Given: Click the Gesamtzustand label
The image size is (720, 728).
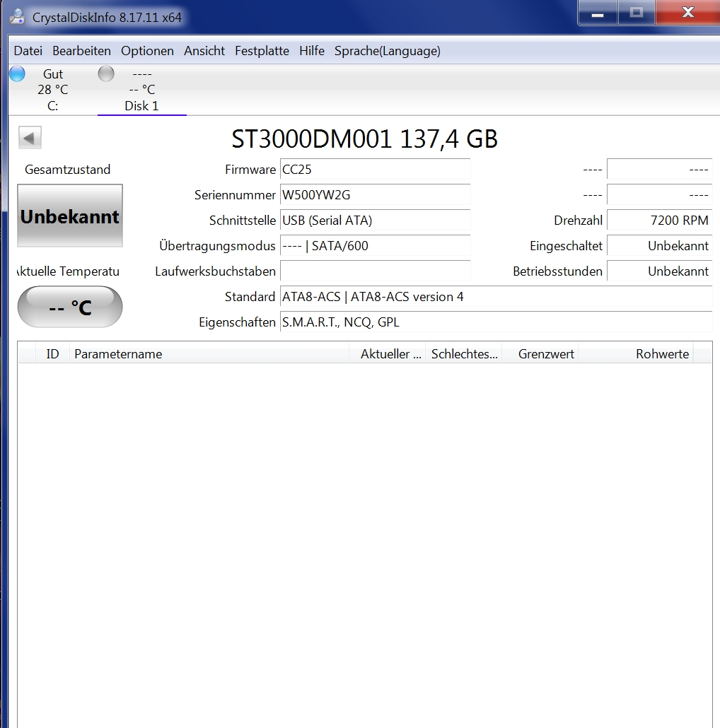Looking at the screenshot, I should click(68, 170).
